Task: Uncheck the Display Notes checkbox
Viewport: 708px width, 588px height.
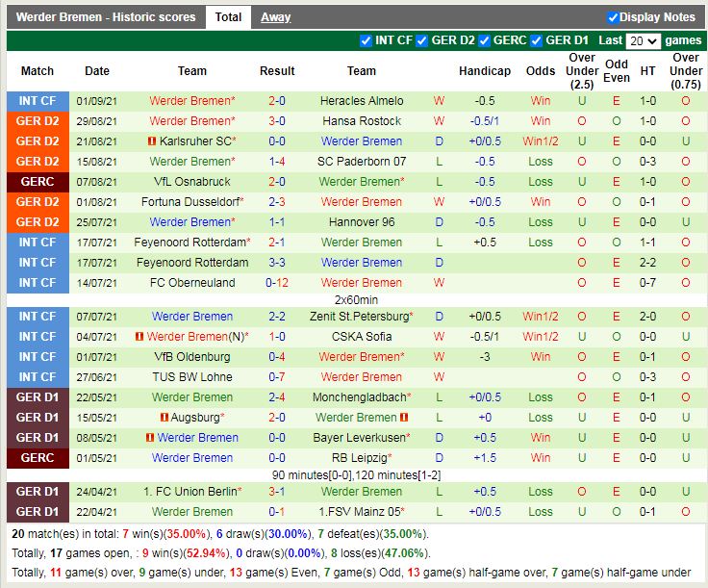Action: (613, 17)
